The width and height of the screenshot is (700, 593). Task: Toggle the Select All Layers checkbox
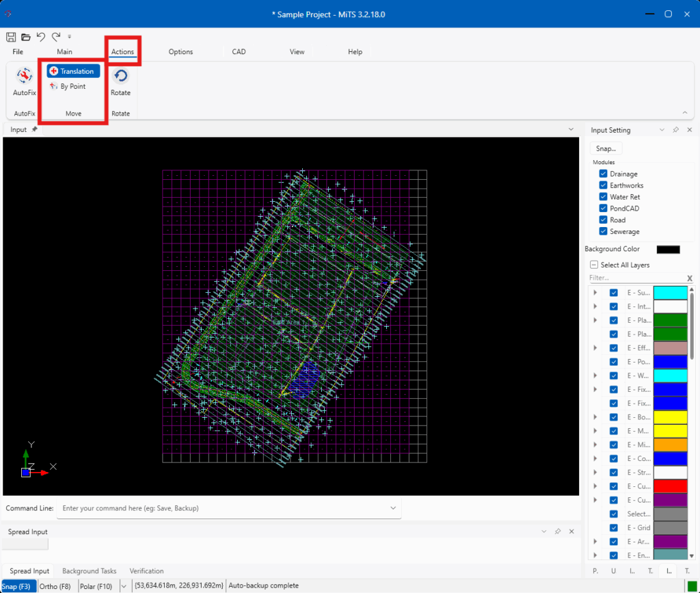(x=594, y=265)
